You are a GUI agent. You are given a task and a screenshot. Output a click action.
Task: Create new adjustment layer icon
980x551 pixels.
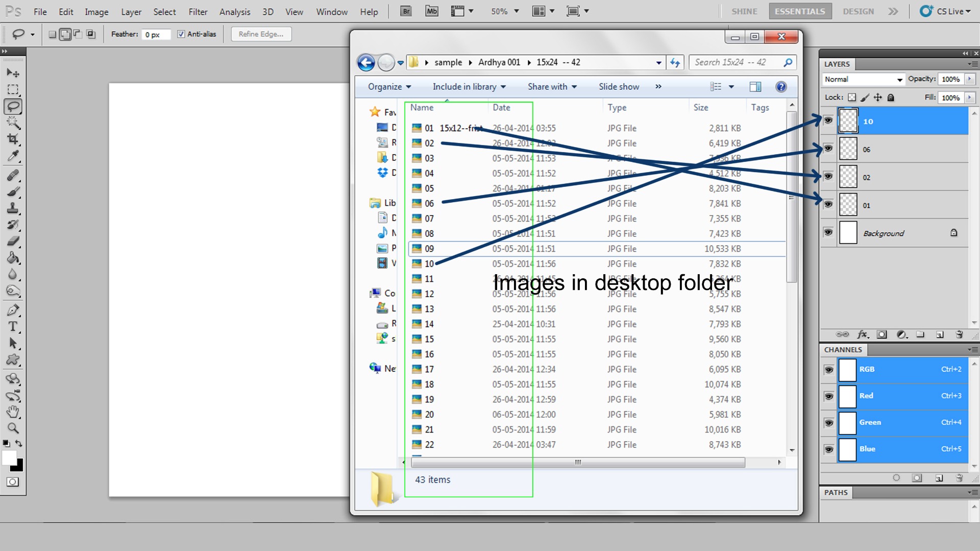(x=901, y=334)
